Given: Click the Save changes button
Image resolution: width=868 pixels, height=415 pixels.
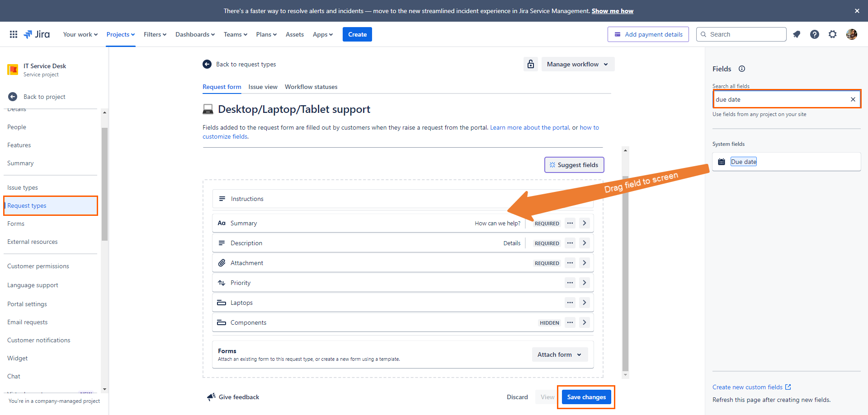Looking at the screenshot, I should (x=586, y=397).
